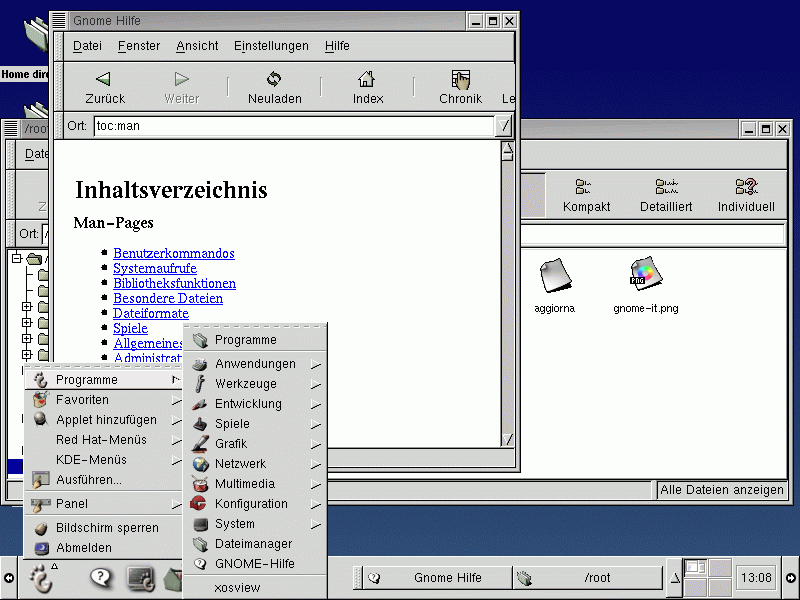Click the /root taskbar button
This screenshot has width=800, height=600.
pos(587,578)
